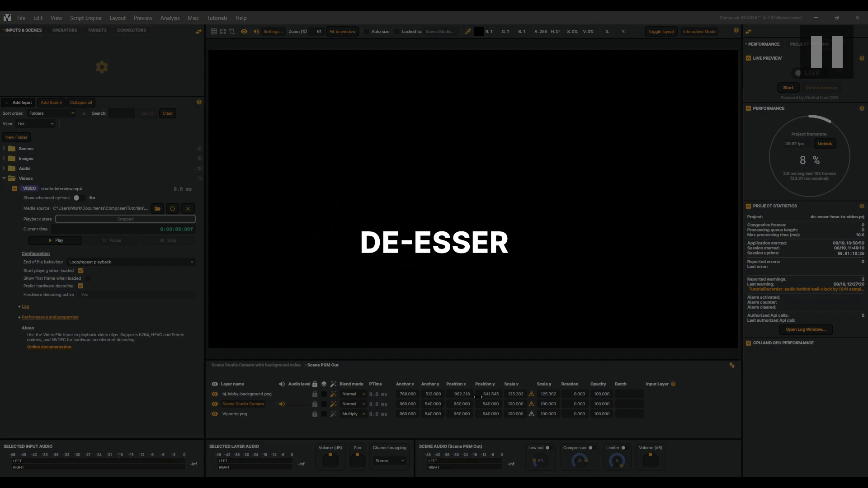868x488 pixels.
Task: Collapse the Videos folder
Action: [x=4, y=178]
